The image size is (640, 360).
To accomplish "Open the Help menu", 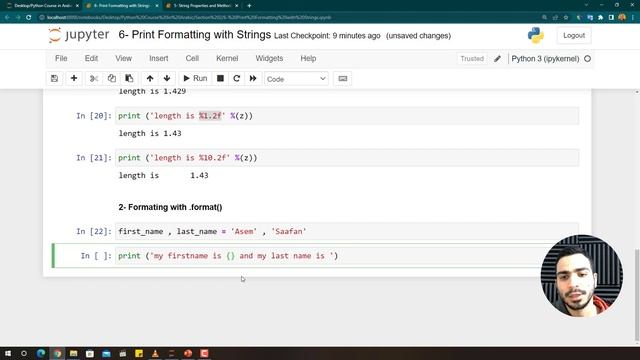I will pyautogui.click(x=308, y=58).
